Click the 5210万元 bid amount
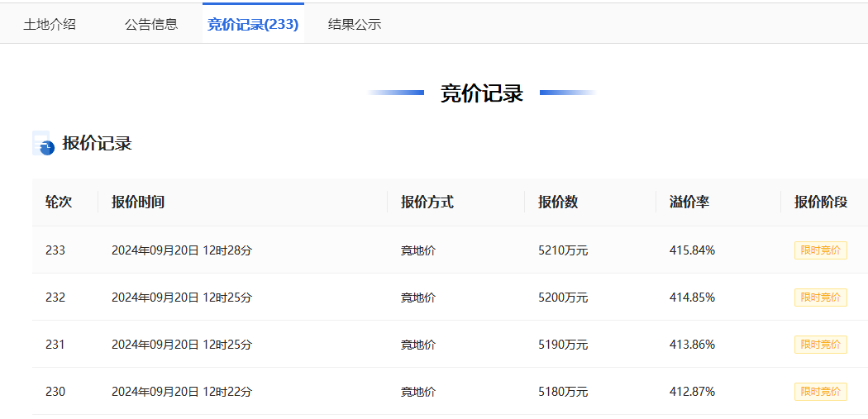Screen dimensions: 868x419 (563, 250)
